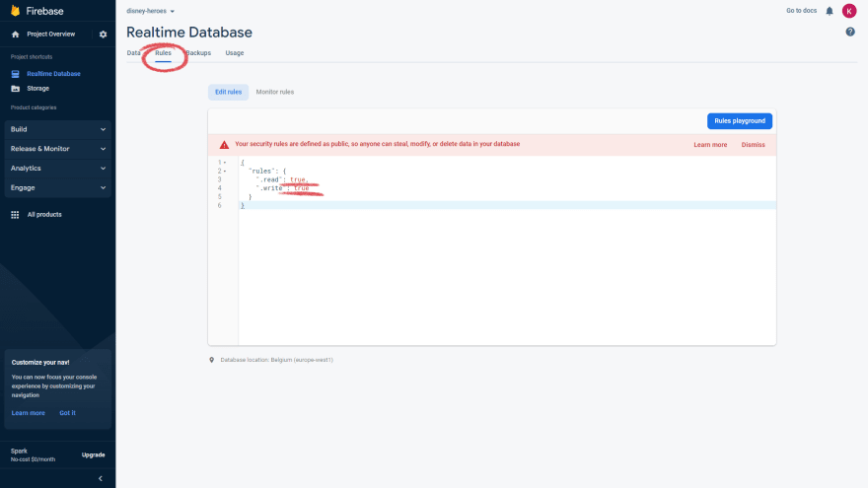The width and height of the screenshot is (868, 488).
Task: Click the help question mark icon
Action: coord(850,33)
